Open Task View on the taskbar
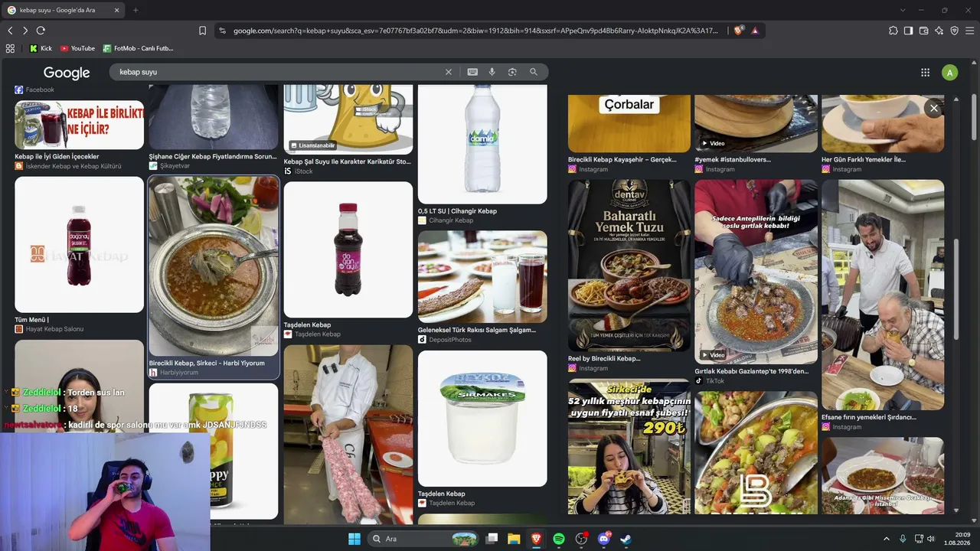Viewport: 980px width, 551px height. (492, 539)
